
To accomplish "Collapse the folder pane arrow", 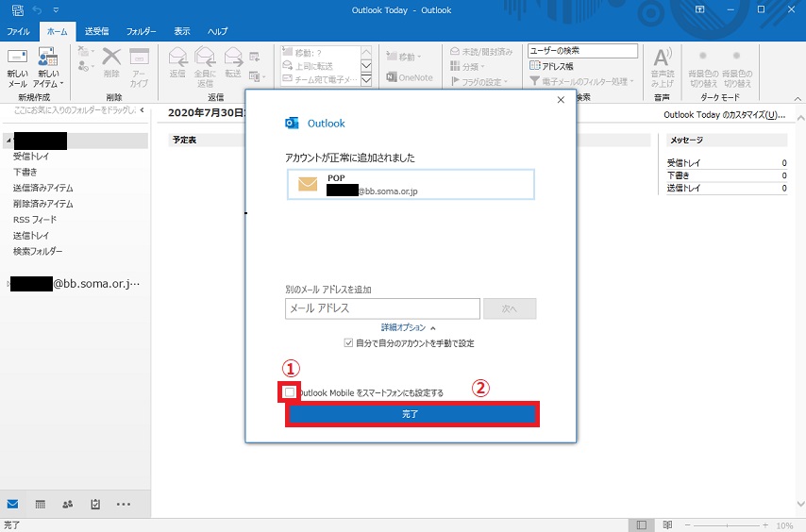I will [143, 110].
